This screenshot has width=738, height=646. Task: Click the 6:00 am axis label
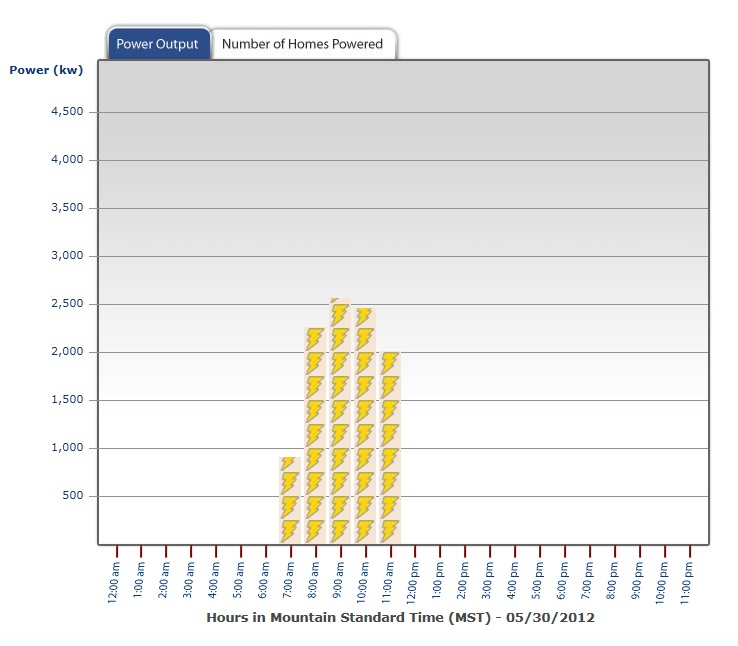coord(263,580)
